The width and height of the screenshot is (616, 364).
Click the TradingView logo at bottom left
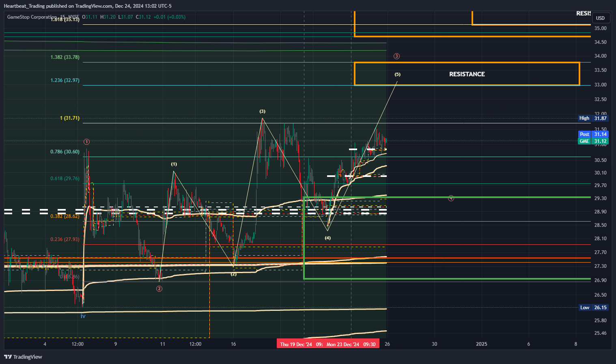[x=23, y=357]
